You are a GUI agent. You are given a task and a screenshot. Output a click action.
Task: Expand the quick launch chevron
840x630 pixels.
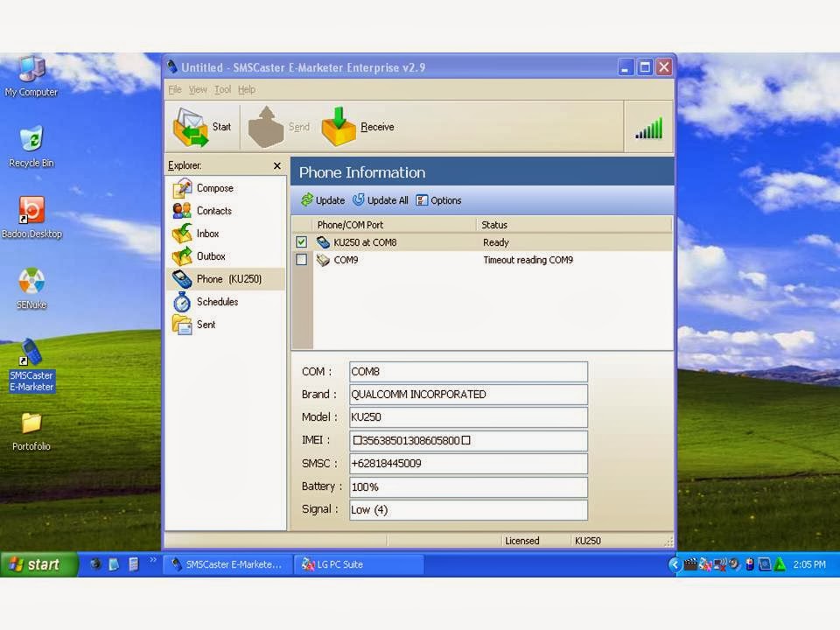click(152, 560)
